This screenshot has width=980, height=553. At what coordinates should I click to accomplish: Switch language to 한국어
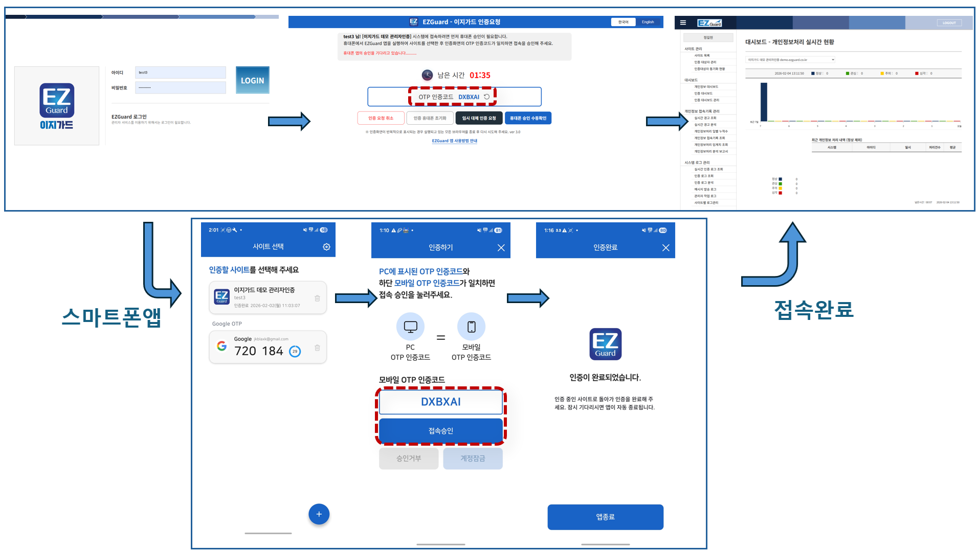point(623,22)
